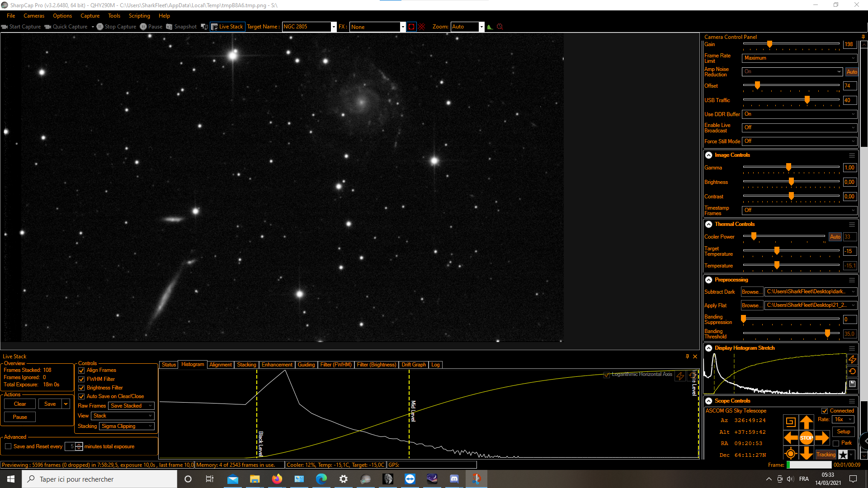Reset display histogram stretch
868x488 pixels.
[852, 371]
